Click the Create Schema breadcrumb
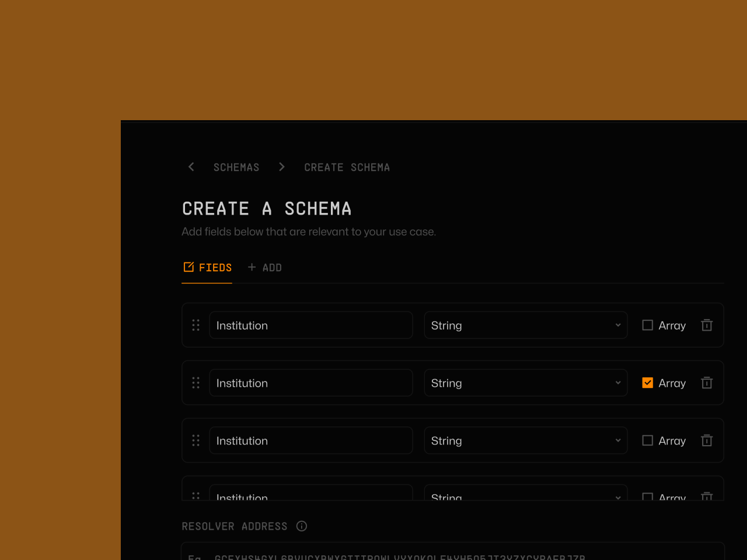 click(347, 167)
